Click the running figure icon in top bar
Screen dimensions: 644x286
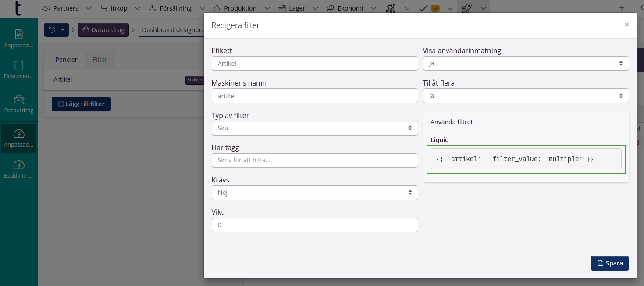click(391, 8)
